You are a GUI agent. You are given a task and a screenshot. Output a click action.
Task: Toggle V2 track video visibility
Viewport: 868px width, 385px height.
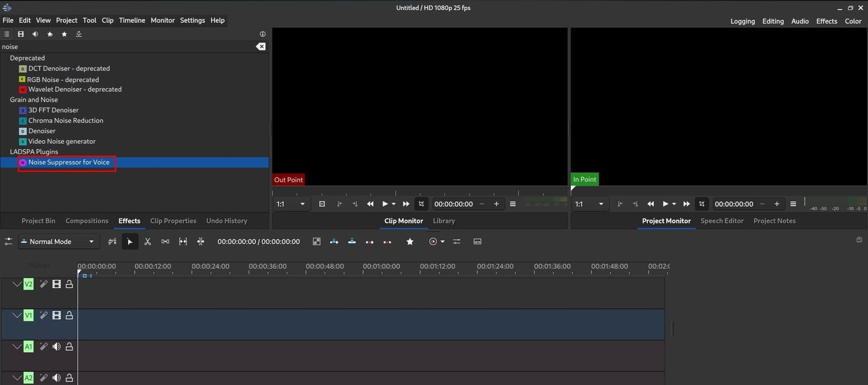tap(56, 284)
